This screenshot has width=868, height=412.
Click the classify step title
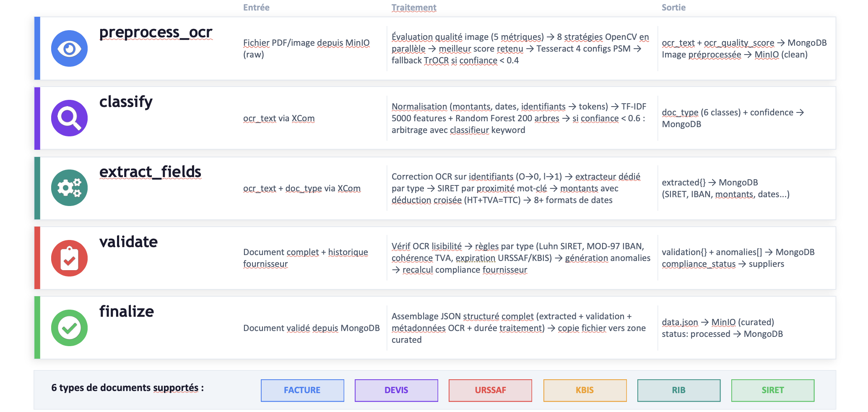coord(126,102)
